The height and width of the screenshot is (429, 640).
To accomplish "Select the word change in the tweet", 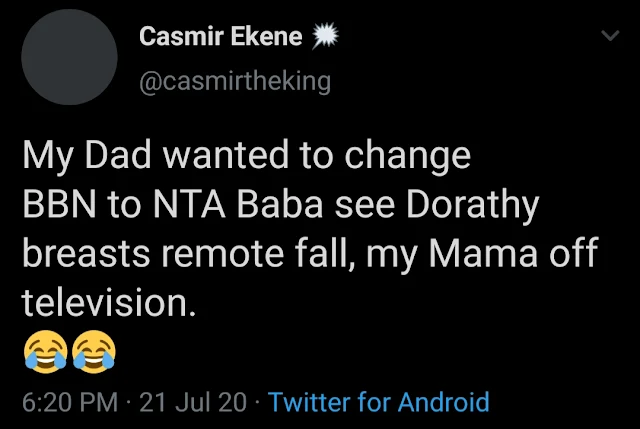I will (x=407, y=157).
